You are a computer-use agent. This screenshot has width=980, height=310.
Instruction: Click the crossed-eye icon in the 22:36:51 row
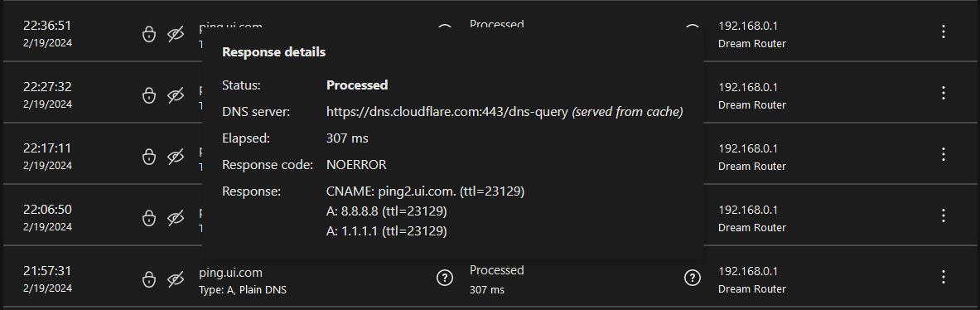(x=176, y=34)
